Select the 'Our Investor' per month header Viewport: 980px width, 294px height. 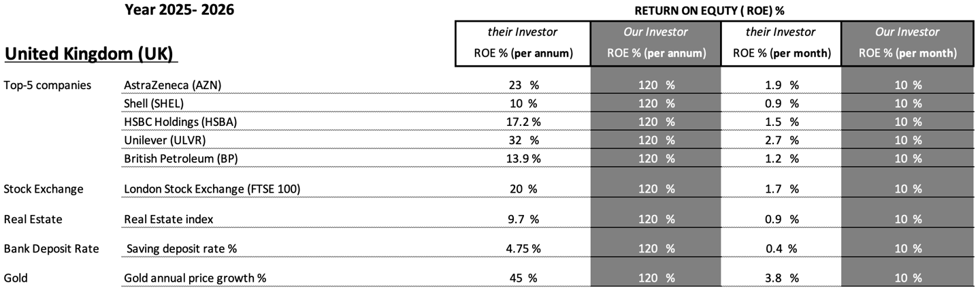click(908, 32)
